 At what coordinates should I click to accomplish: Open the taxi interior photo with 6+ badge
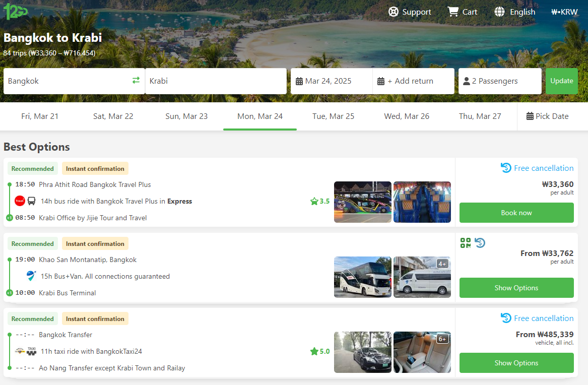pyautogui.click(x=422, y=352)
